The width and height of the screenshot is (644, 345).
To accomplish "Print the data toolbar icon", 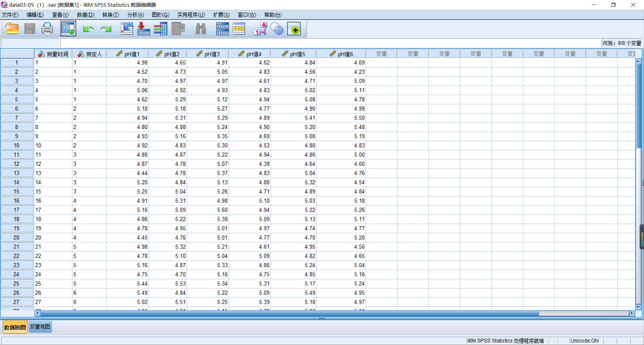I will click(x=47, y=29).
